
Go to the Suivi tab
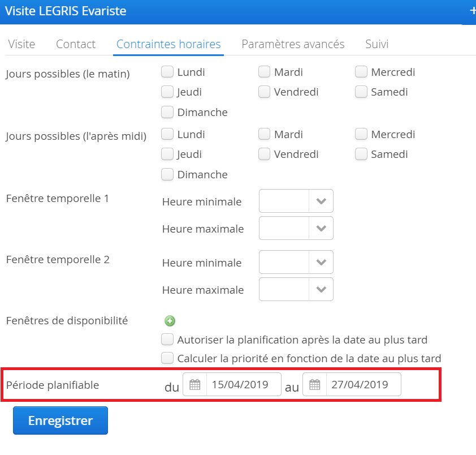(x=377, y=44)
